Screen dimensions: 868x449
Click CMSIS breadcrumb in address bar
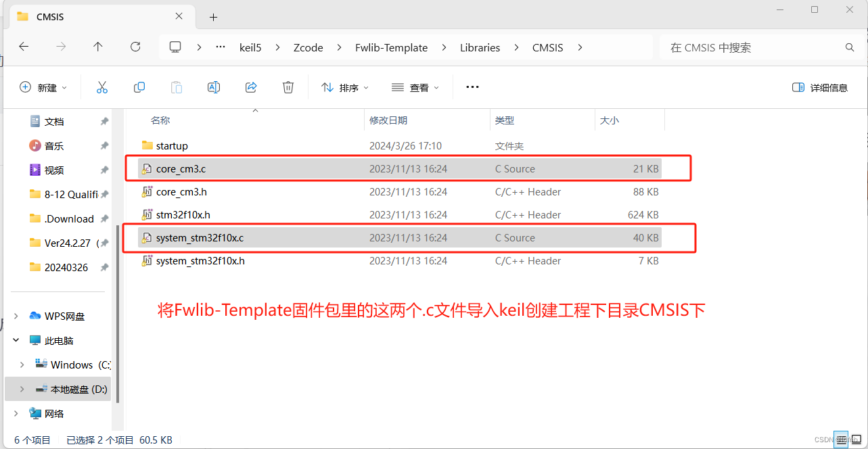pyautogui.click(x=548, y=47)
